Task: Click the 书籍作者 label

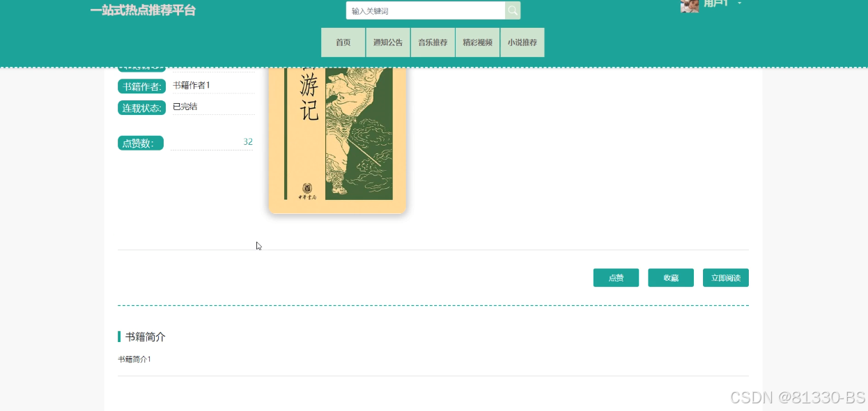Action: coord(142,86)
